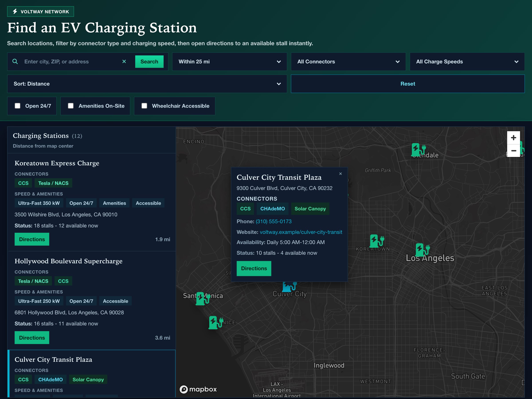
Task: Close the Culver City Transit Plaza popup
Action: click(340, 174)
